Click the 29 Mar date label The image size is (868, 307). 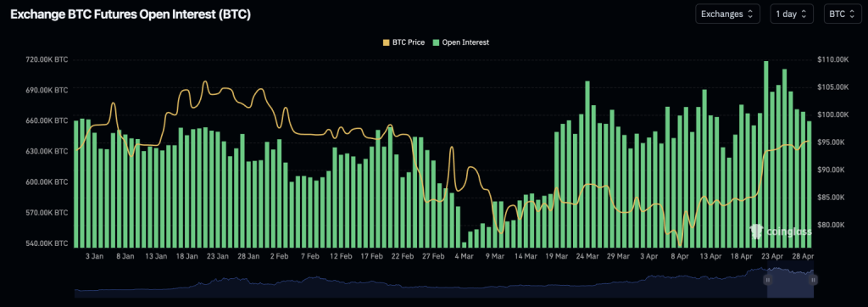[618, 257]
